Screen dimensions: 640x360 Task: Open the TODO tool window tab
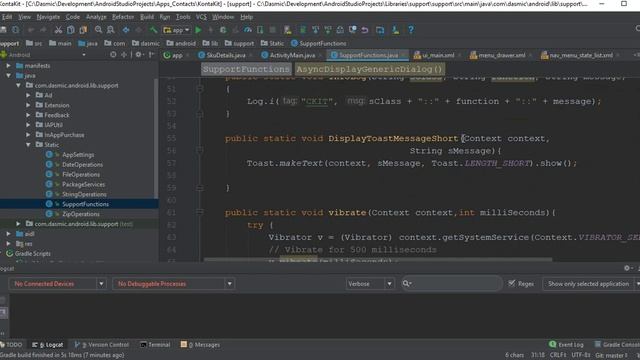click(11, 345)
